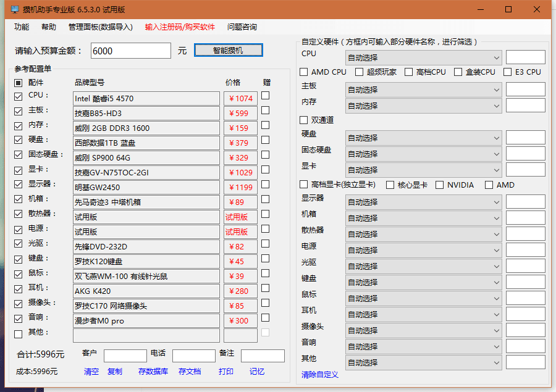Click the 存数据库 link
The height and width of the screenshot is (392, 556).
(153, 372)
